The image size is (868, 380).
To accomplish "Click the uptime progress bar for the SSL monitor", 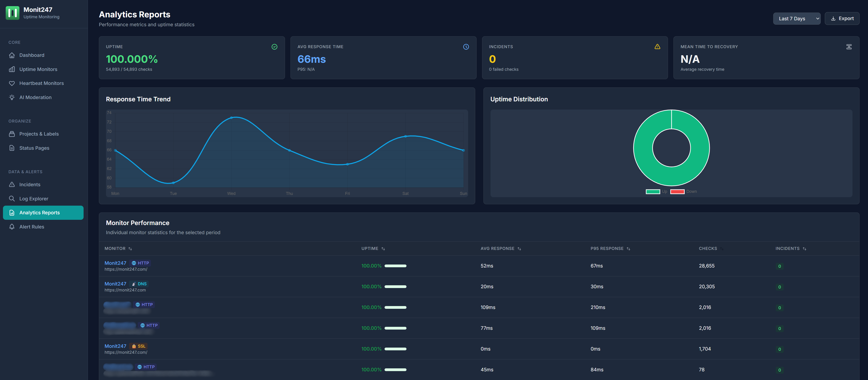I will [395, 349].
